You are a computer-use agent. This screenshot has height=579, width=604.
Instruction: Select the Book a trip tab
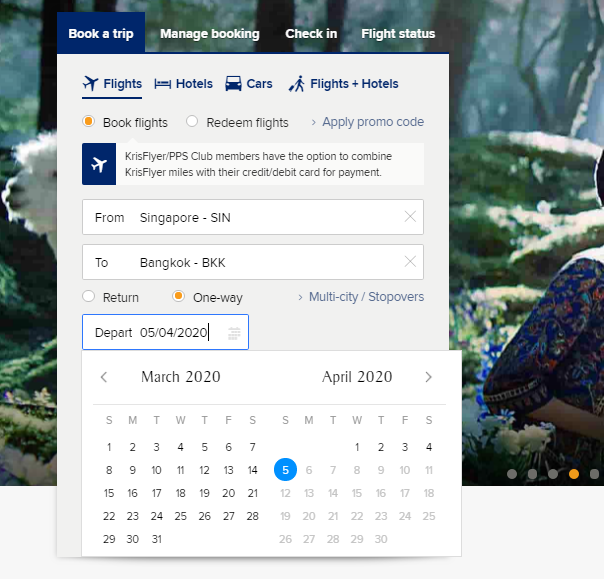pyautogui.click(x=101, y=34)
